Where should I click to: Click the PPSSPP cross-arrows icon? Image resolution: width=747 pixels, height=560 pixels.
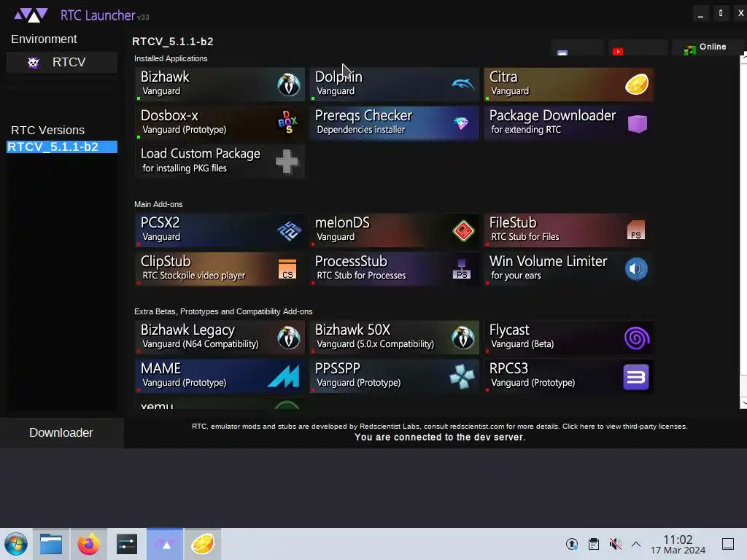(x=462, y=377)
